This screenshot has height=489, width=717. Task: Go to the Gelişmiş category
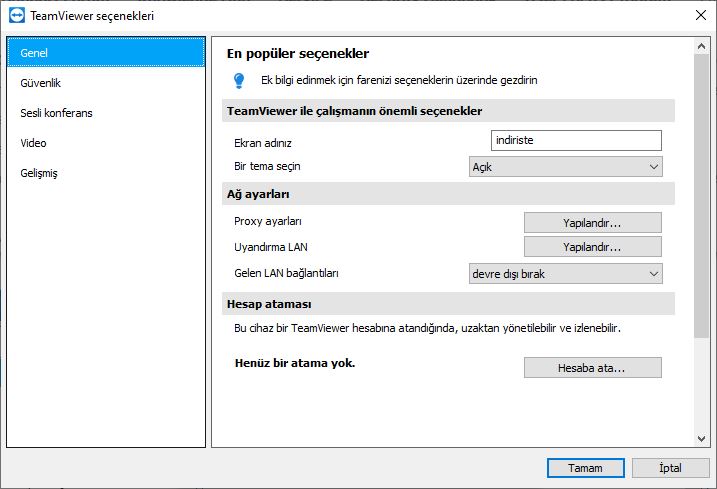click(x=106, y=173)
